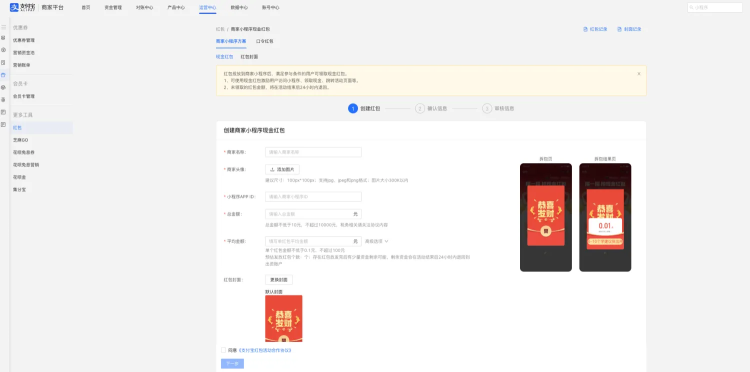Select the default red envelope cover thumbnail
This screenshot has width=750, height=372.
(x=284, y=318)
